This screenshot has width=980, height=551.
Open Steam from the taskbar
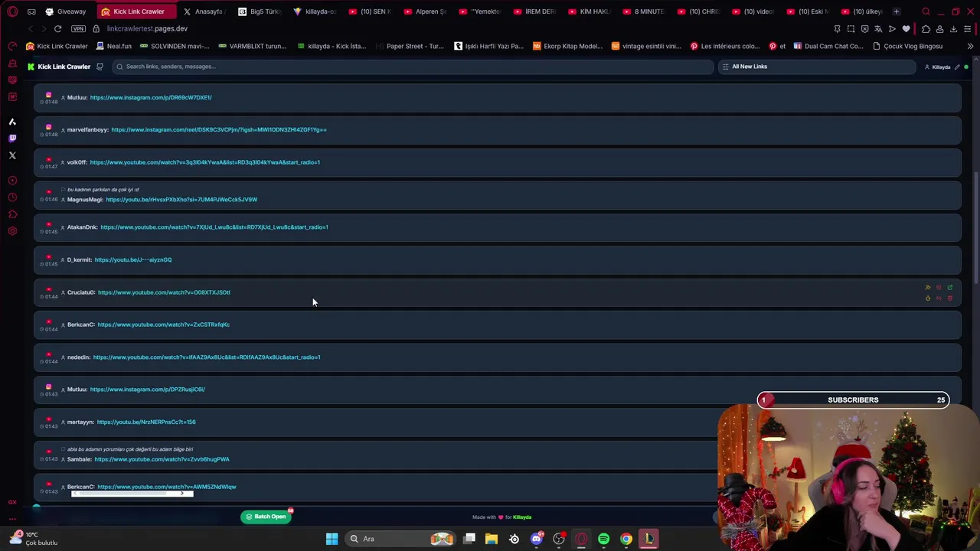[514, 539]
